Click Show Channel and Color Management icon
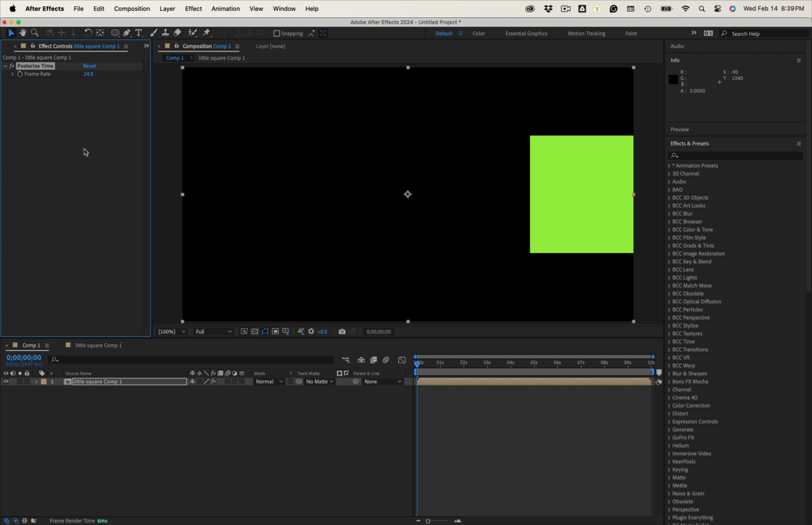The width and height of the screenshot is (812, 525). point(300,331)
